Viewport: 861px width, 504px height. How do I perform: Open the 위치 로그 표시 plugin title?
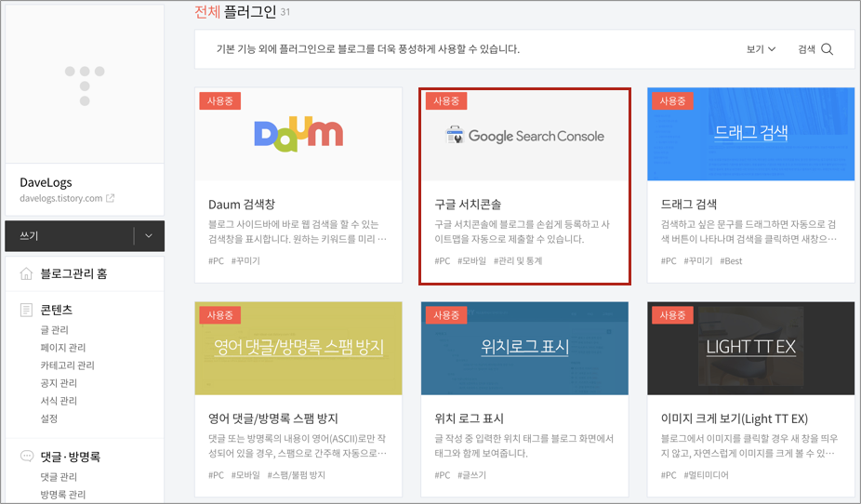[469, 418]
